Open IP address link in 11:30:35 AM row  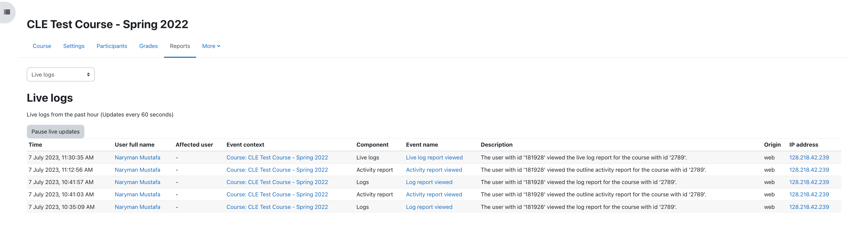click(x=809, y=158)
